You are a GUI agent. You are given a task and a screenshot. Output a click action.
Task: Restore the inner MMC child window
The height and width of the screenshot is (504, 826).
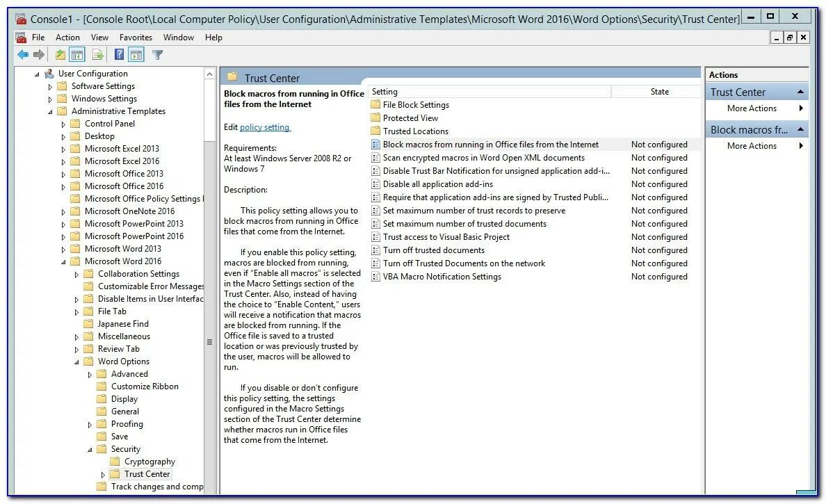click(789, 38)
